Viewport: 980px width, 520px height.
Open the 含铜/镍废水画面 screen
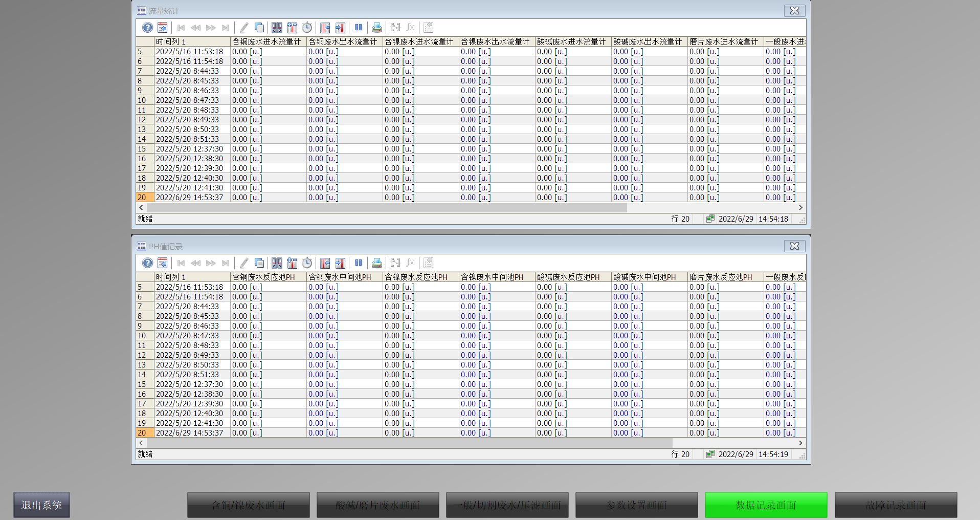248,505
